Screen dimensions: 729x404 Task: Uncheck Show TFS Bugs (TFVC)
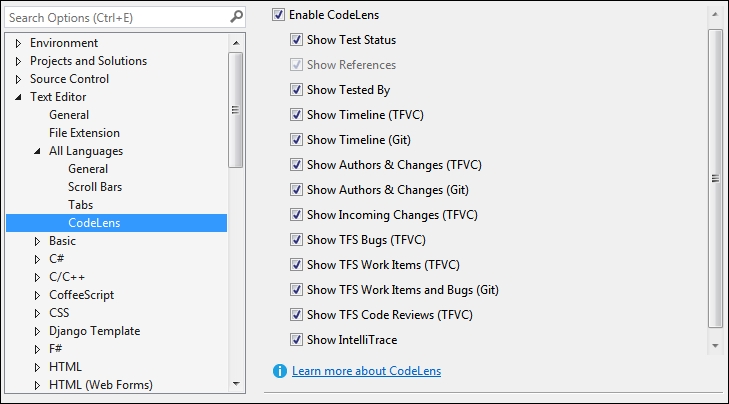297,240
